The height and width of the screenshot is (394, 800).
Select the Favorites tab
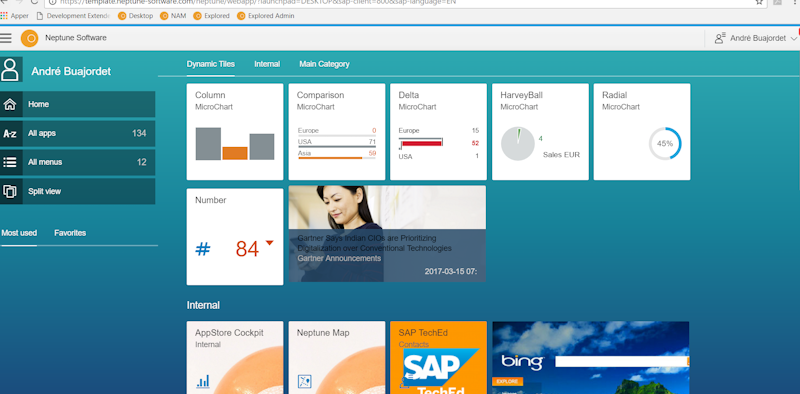pyautogui.click(x=70, y=233)
